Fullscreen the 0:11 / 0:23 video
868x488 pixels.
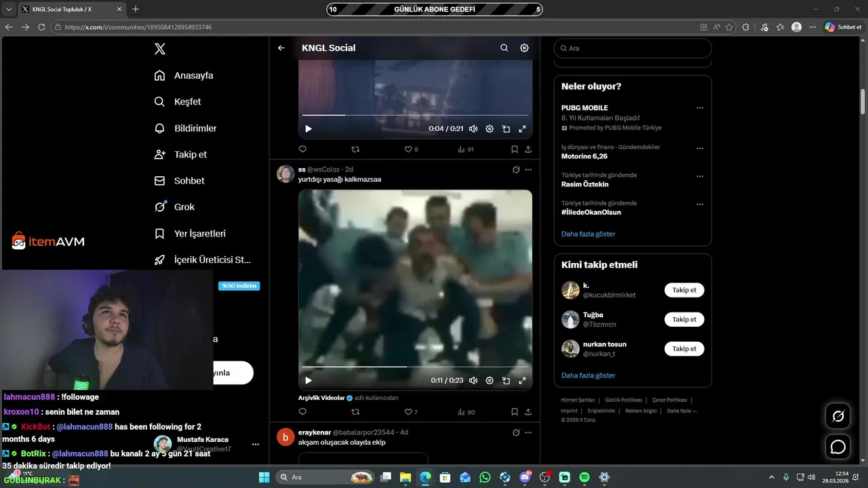pos(522,380)
